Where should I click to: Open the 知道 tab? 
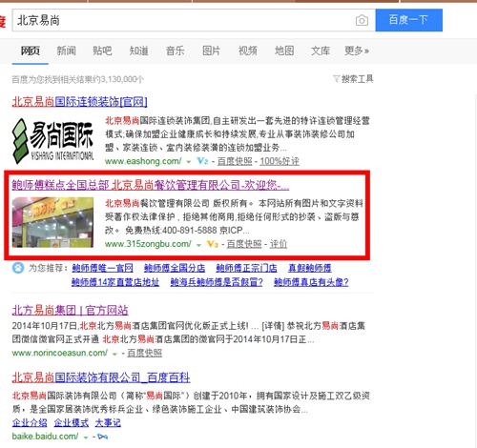[x=138, y=51]
